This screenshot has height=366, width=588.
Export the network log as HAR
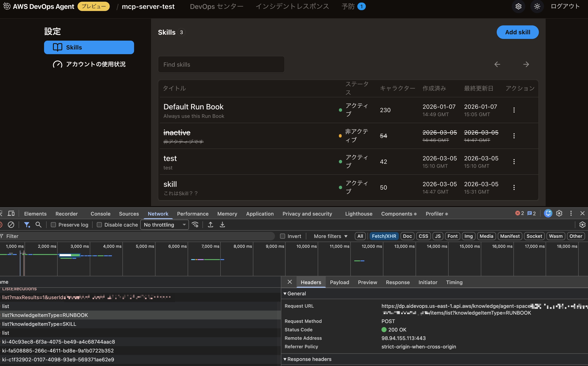tap(222, 225)
